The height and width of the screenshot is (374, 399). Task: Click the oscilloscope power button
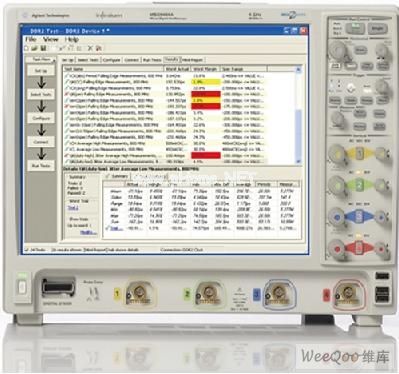coord(22,287)
